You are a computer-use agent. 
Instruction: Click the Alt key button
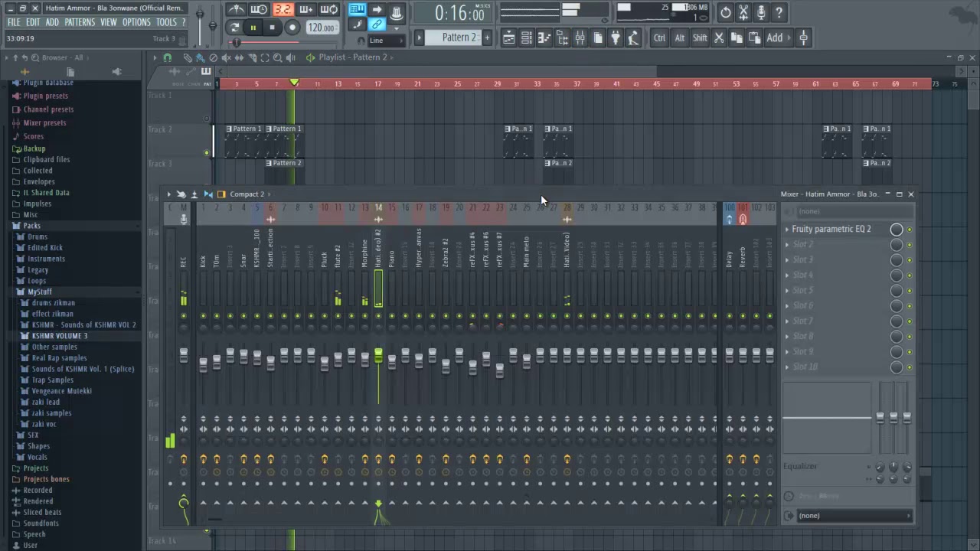tap(680, 37)
